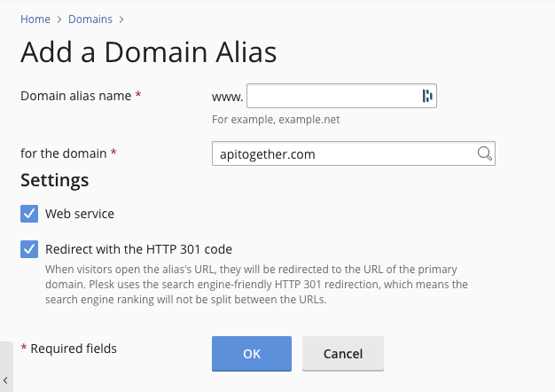This screenshot has width=555, height=392.
Task: Expand the sidebar with bottom-left arrow
Action: 5,379
